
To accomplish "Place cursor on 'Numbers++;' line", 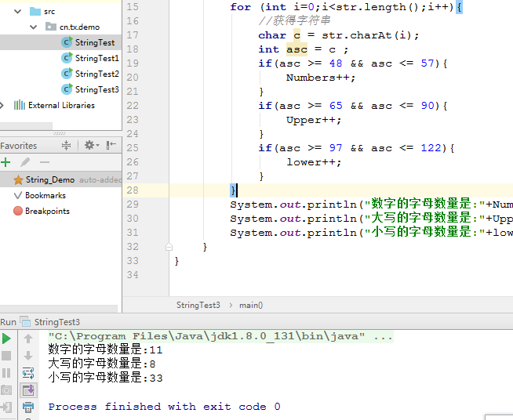I will tap(321, 78).
